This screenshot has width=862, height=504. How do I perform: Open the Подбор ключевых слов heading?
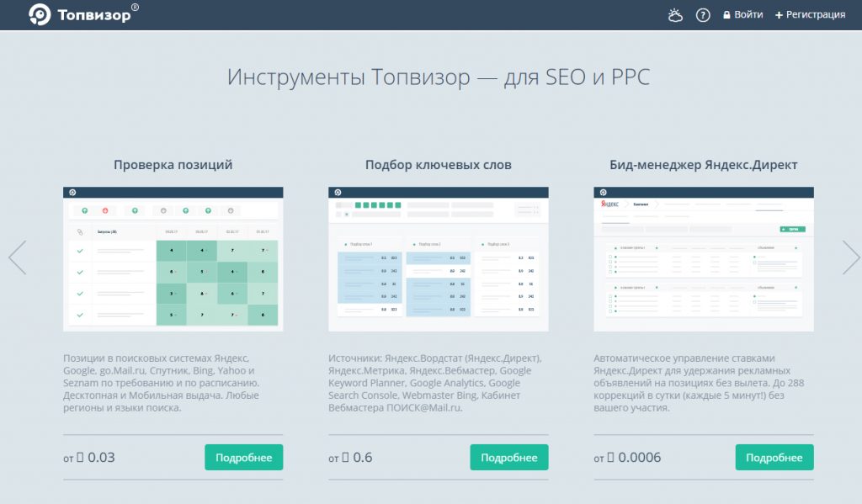pyautogui.click(x=438, y=165)
